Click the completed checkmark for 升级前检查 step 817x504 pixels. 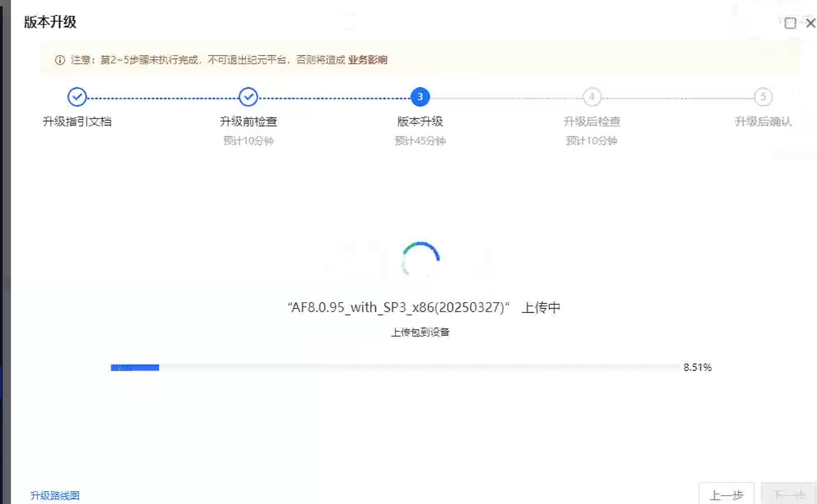click(248, 97)
